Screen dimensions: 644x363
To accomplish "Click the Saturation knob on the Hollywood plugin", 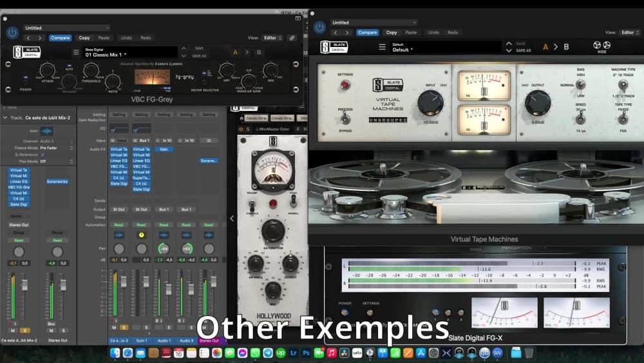I will 272,231.
